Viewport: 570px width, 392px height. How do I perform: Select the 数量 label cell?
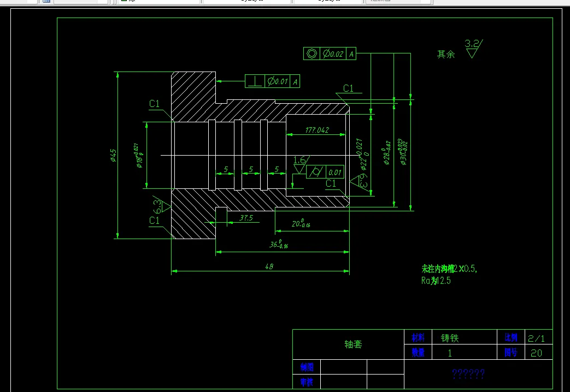418,352
